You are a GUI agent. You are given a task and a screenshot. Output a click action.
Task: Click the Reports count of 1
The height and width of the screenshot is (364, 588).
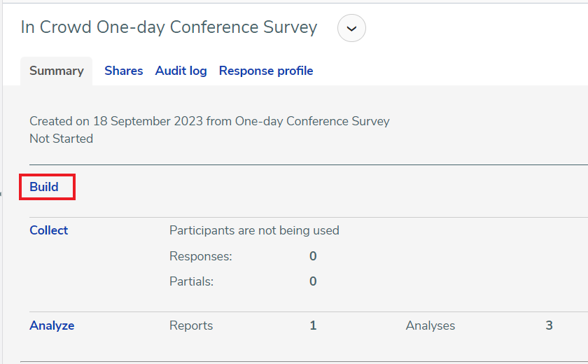click(313, 325)
